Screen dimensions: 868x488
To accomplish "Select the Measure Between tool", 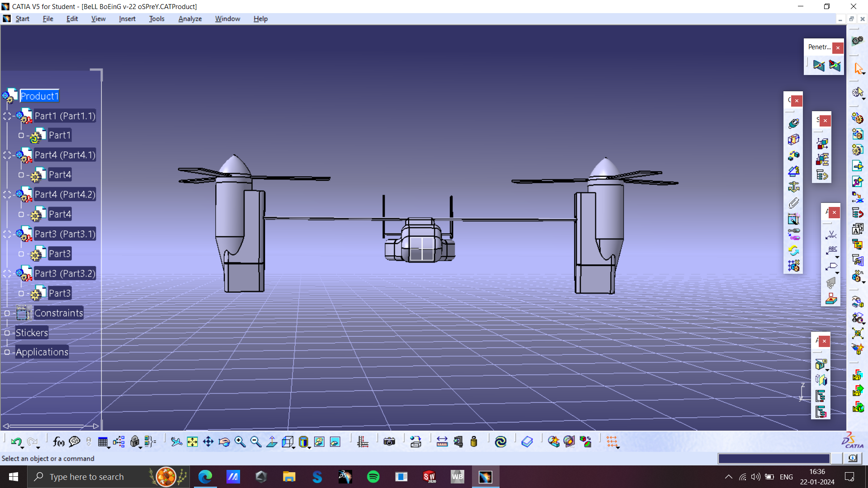I will click(442, 441).
